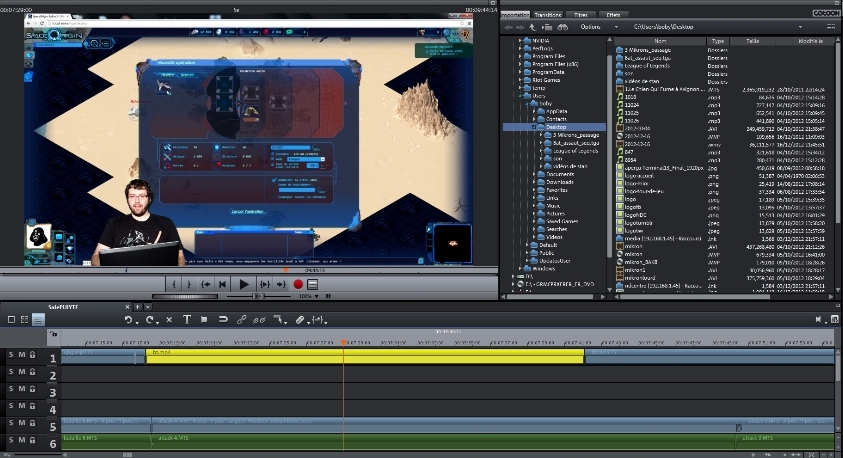843x458 pixels.
Task: Set the in-point range start marker
Action: [x=174, y=284]
